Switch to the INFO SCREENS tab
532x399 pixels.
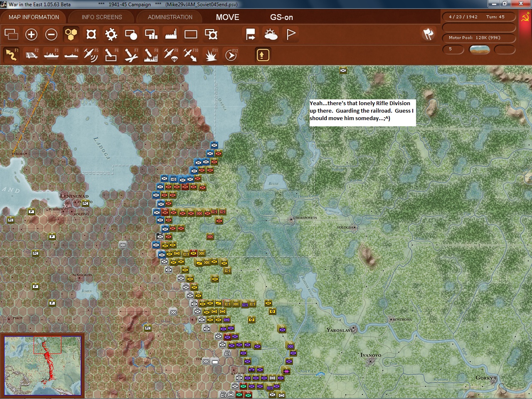click(102, 17)
